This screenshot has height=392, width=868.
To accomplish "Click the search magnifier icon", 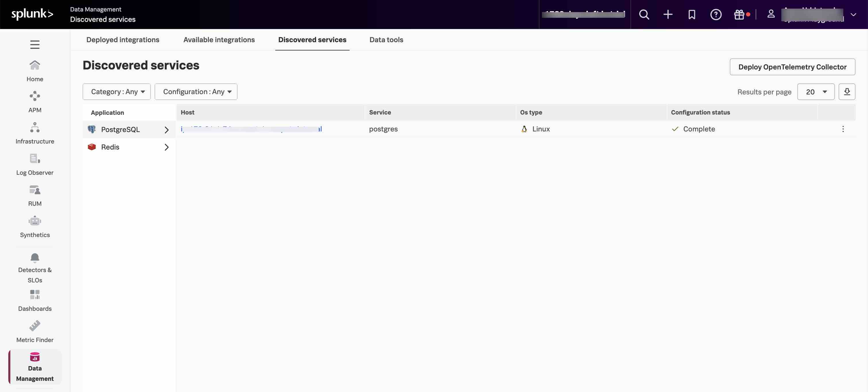I will click(644, 14).
